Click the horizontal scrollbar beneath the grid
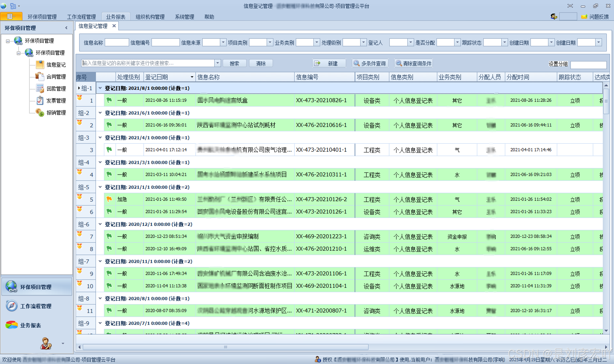This screenshot has height=364, width=614. (x=225, y=347)
